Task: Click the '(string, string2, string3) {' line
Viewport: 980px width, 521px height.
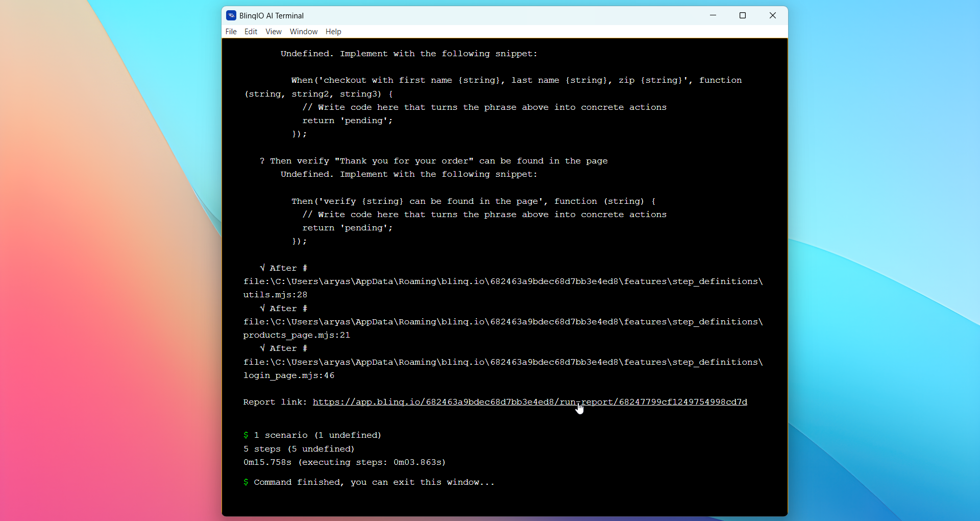Action: point(318,94)
